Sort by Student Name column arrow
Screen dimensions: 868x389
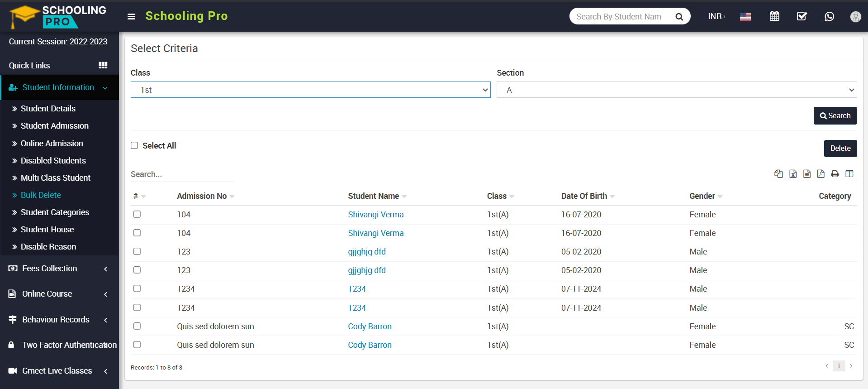point(404,197)
